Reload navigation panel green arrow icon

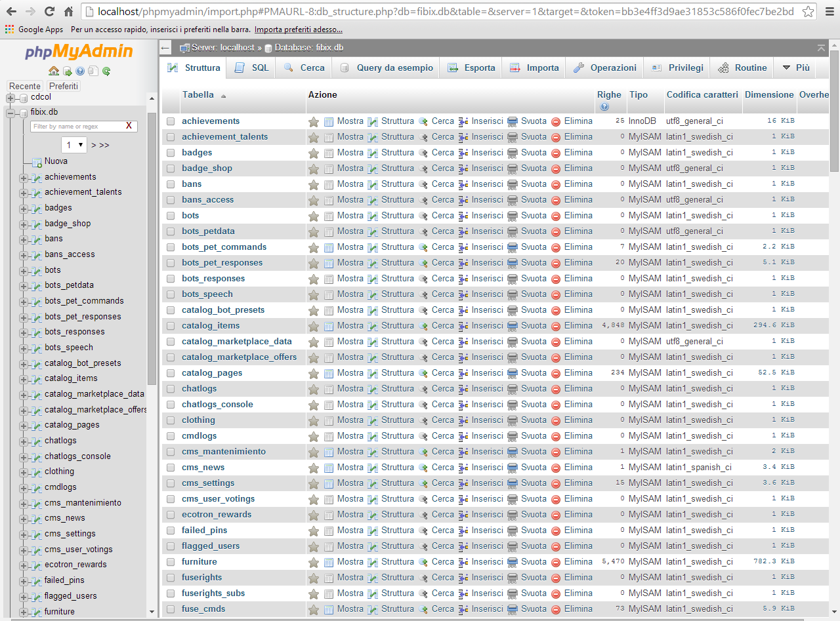[106, 71]
